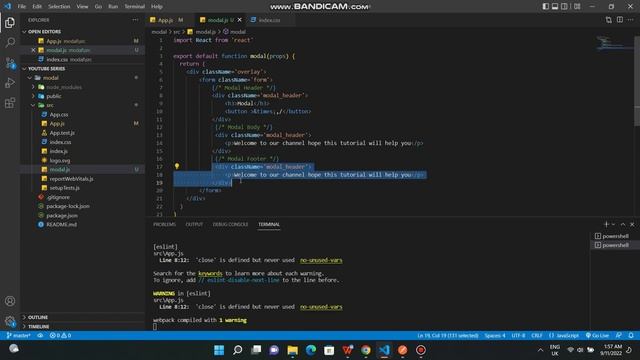
Task: Switch to the index.css editor tab
Action: point(269,20)
